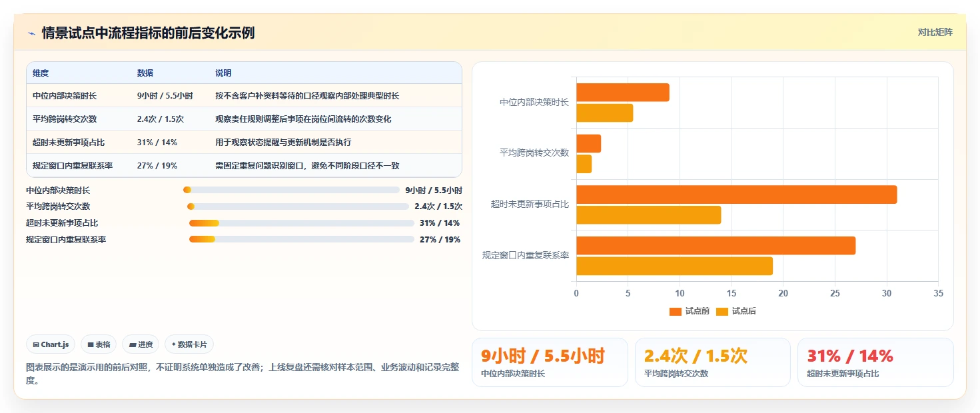Image resolution: width=980 pixels, height=413 pixels.
Task: Select the 数据卡片 chip
Action: tap(189, 344)
